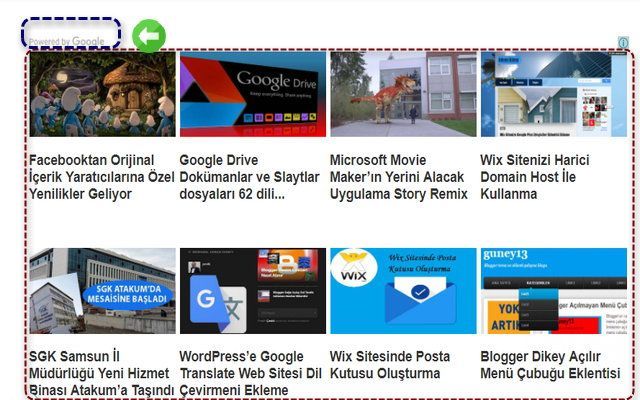Click the Google Translate plugin thumbnail
640x400 pixels.
pos(252,291)
